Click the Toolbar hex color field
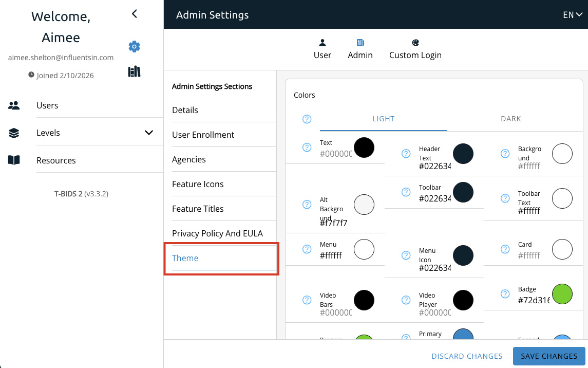This screenshot has width=588, height=368. (434, 198)
